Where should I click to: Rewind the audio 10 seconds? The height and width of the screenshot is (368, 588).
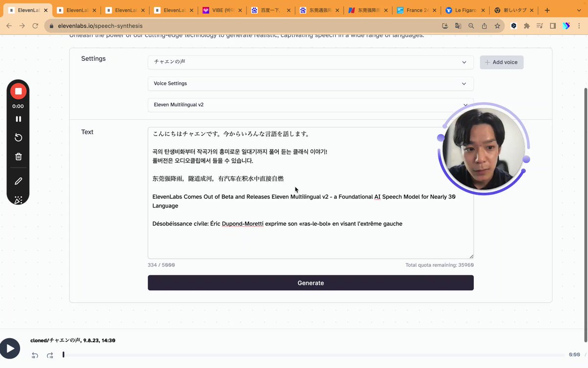pos(35,355)
